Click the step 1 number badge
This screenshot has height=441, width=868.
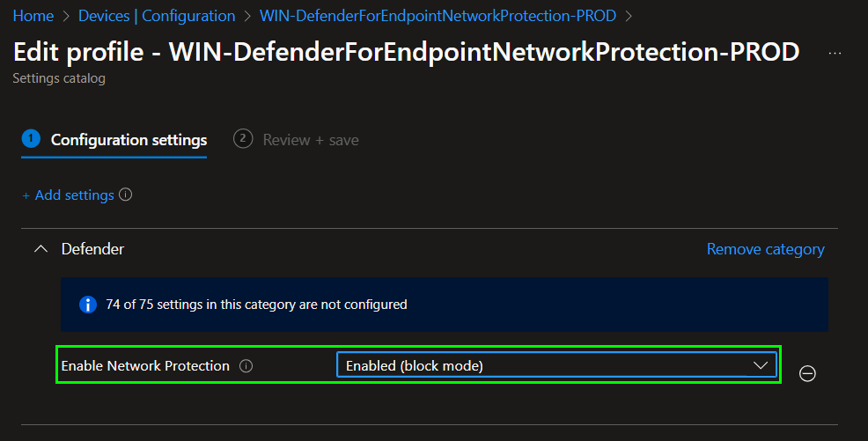[31, 139]
